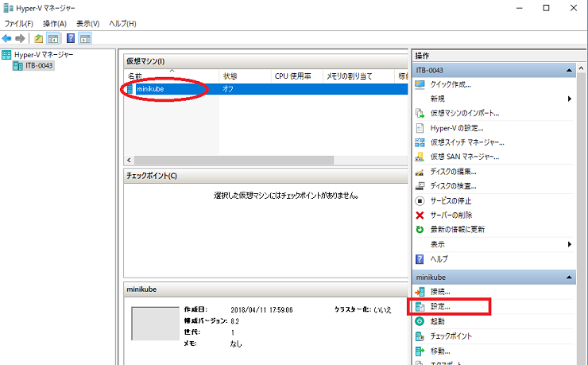Sort by the CPU 使用率 column header
The image size is (588, 365).
coord(296,76)
